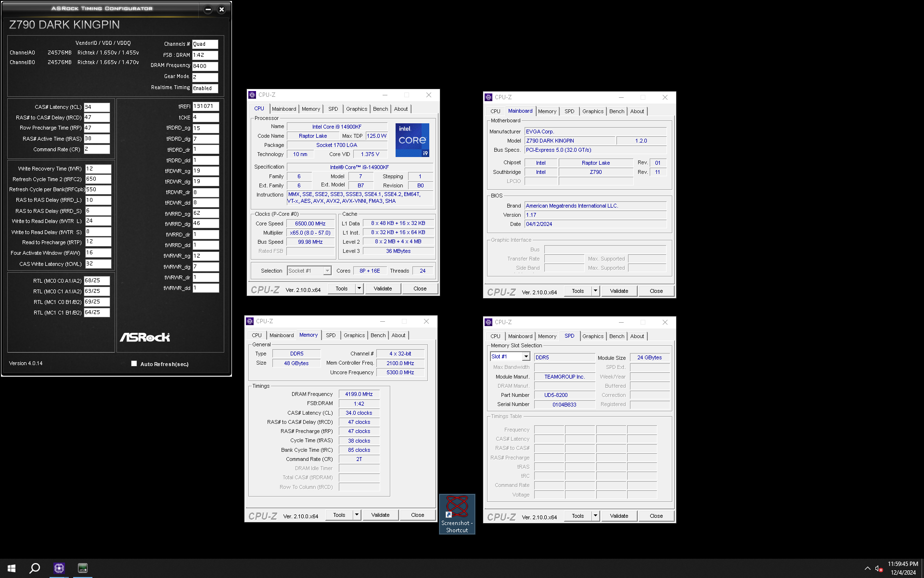This screenshot has height=578, width=924.
Task: Open Memory tab in the Mainboard window
Action: (x=547, y=111)
